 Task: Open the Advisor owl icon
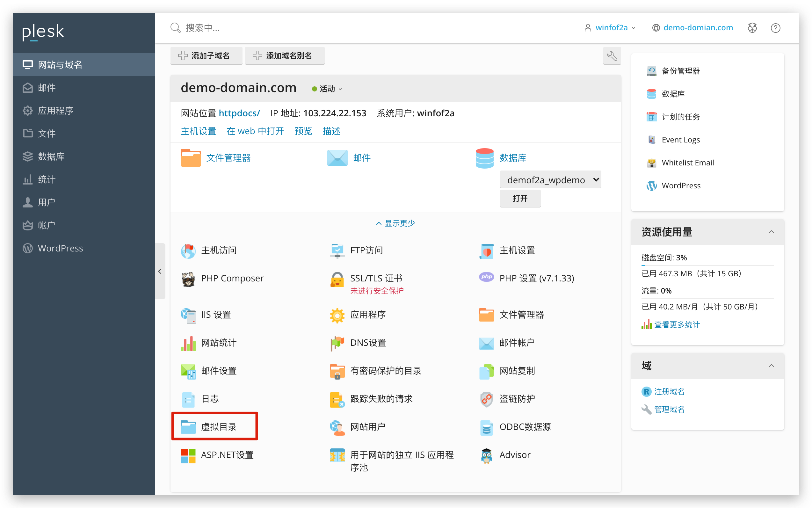pos(486,455)
